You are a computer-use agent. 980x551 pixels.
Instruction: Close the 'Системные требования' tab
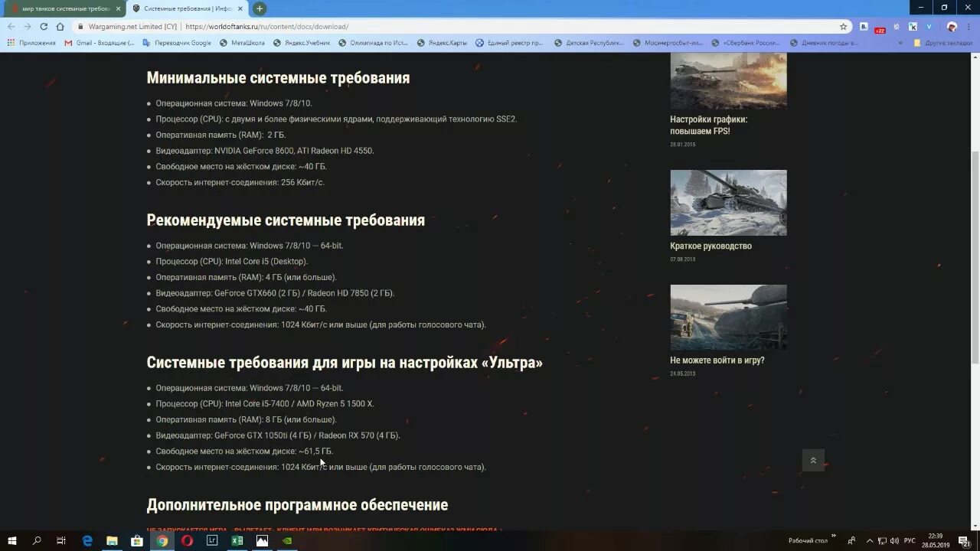[x=240, y=8]
